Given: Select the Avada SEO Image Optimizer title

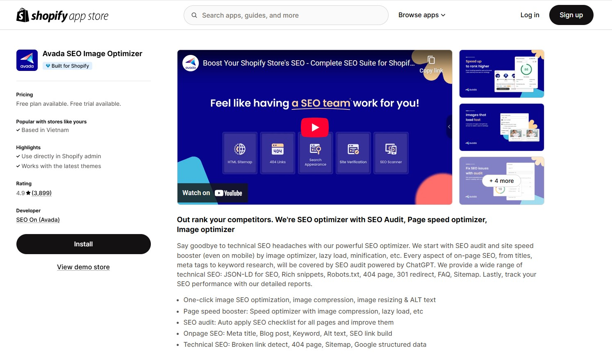Looking at the screenshot, I should pos(92,54).
